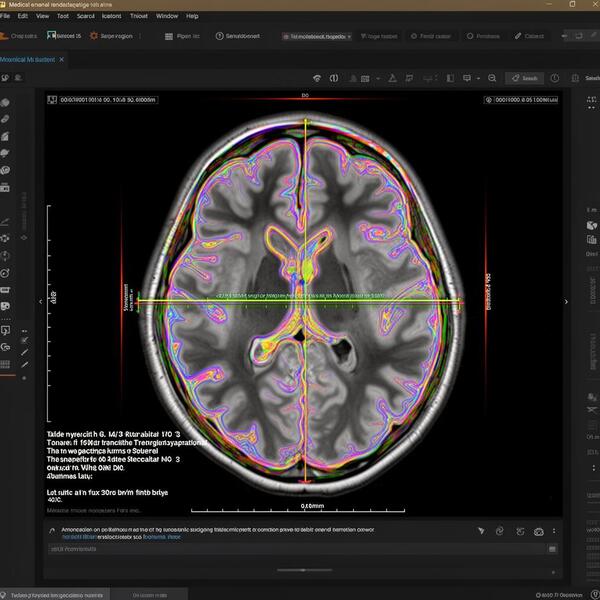This screenshot has height=600, width=600.
Task: Click the bracketed (1) icon in viewer toolbar
Action: pyautogui.click(x=334, y=78)
